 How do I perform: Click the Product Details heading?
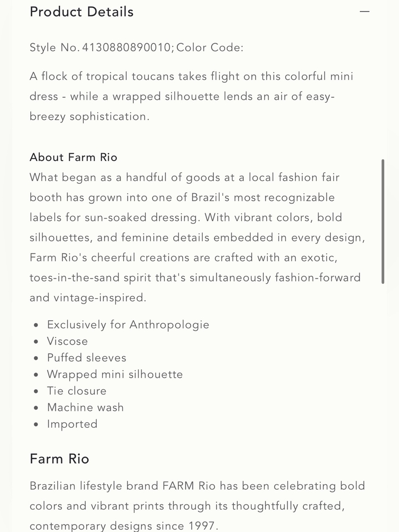tap(81, 12)
